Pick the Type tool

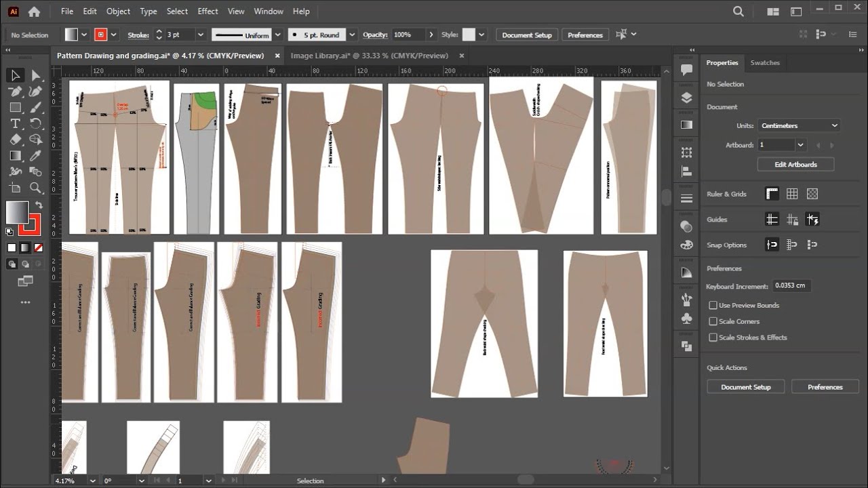point(16,123)
